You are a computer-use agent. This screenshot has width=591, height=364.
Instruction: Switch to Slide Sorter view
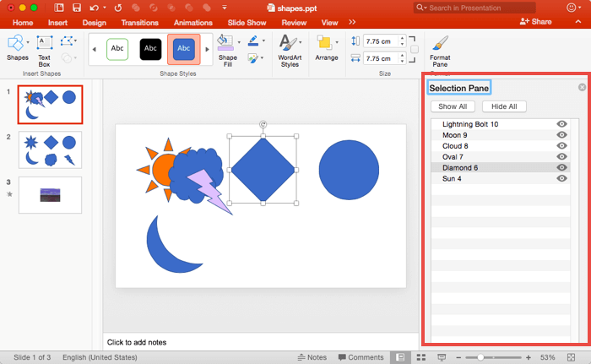click(x=420, y=357)
